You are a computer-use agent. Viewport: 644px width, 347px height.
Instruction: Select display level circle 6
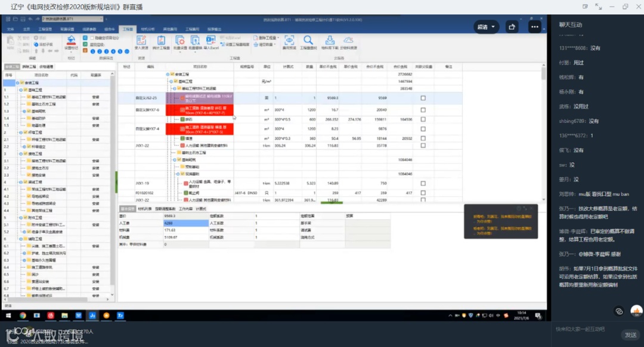127,51
